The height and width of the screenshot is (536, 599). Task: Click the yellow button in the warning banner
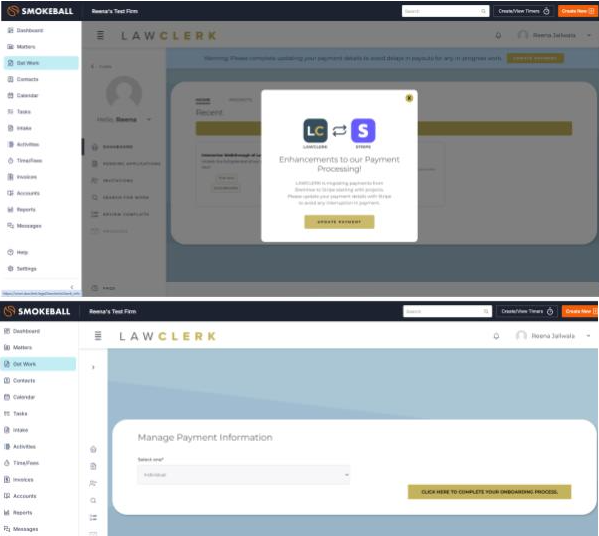(535, 58)
